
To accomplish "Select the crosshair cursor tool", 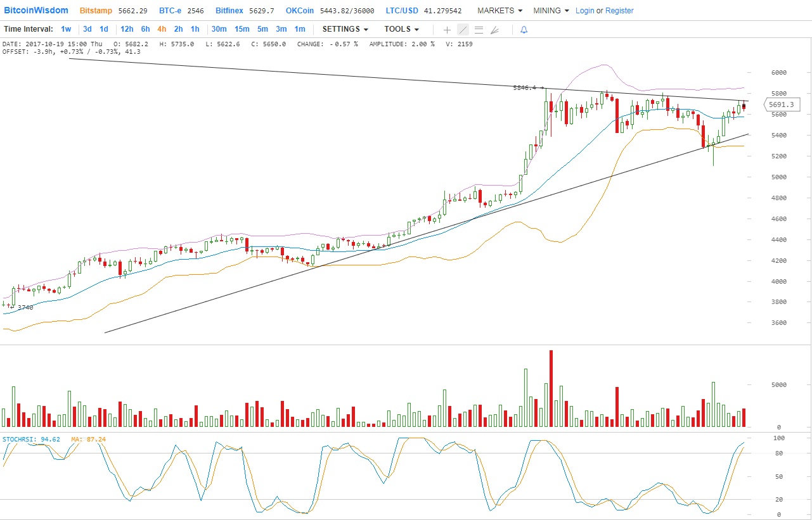I will (x=447, y=30).
